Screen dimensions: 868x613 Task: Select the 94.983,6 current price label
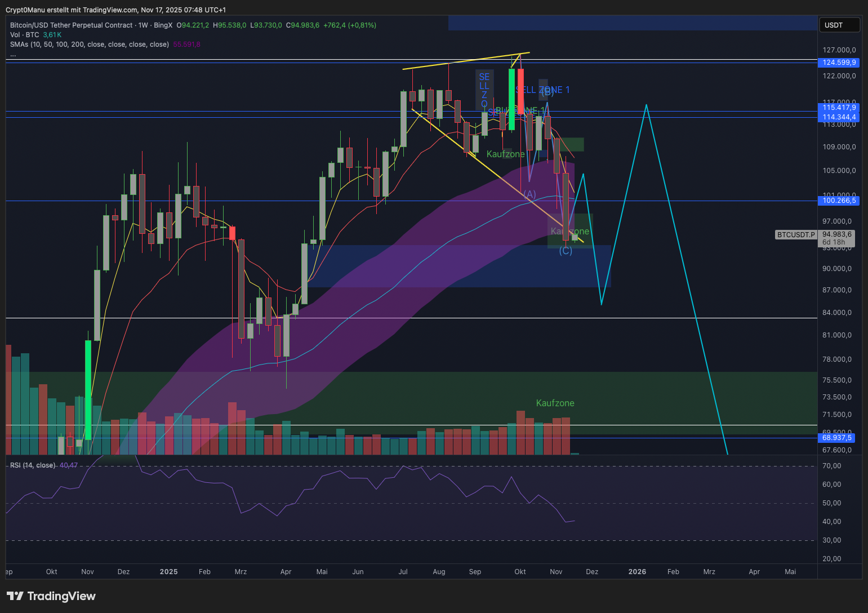836,234
